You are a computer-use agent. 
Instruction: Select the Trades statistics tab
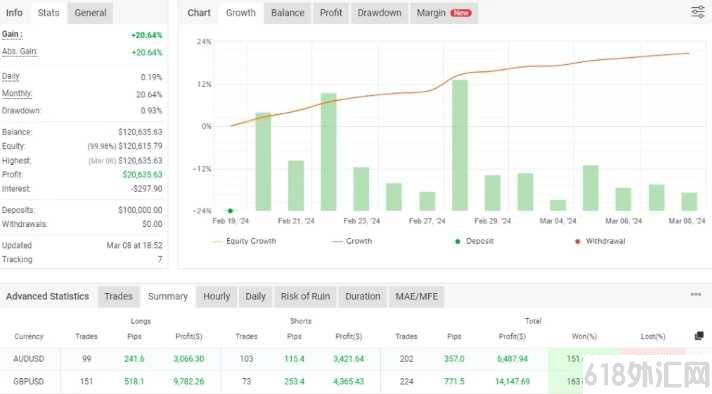[119, 296]
